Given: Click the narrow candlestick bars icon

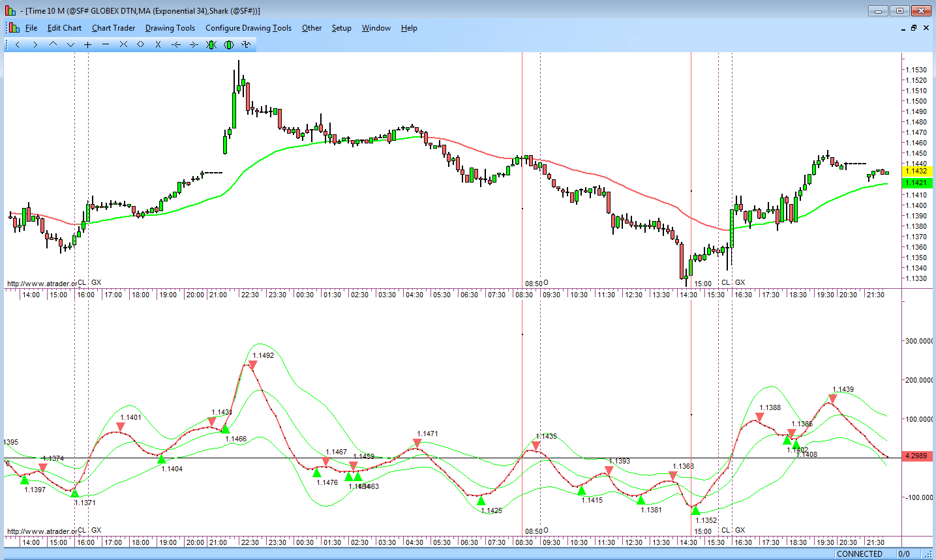Looking at the screenshot, I should (211, 44).
